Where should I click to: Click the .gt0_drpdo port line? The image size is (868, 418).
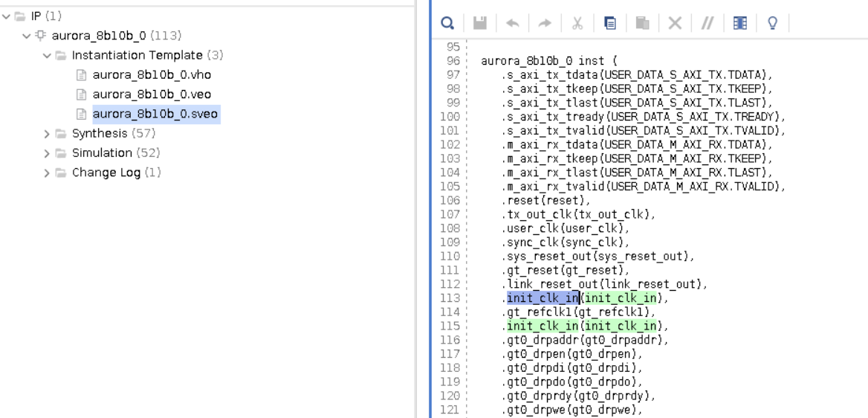(572, 382)
